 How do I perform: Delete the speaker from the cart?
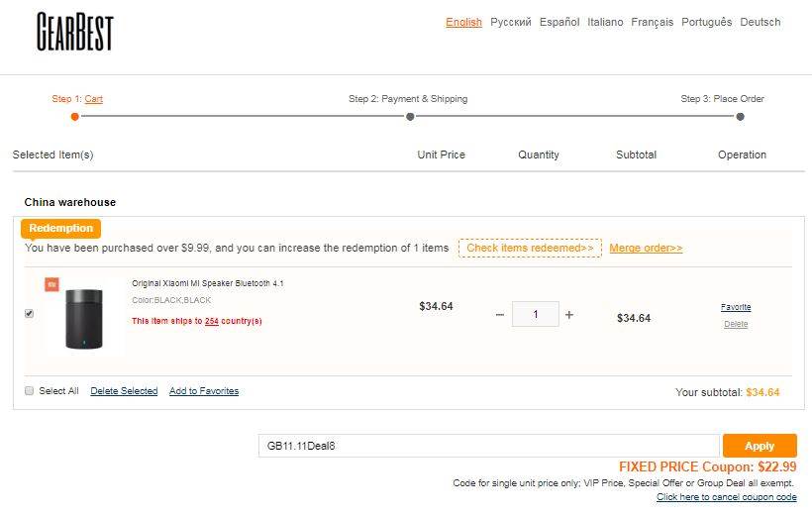[736, 324]
